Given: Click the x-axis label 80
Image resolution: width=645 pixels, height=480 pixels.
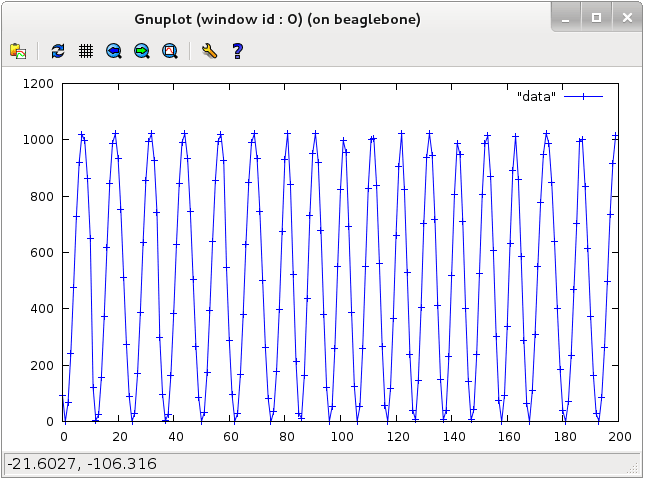Looking at the screenshot, I should pos(287,437).
